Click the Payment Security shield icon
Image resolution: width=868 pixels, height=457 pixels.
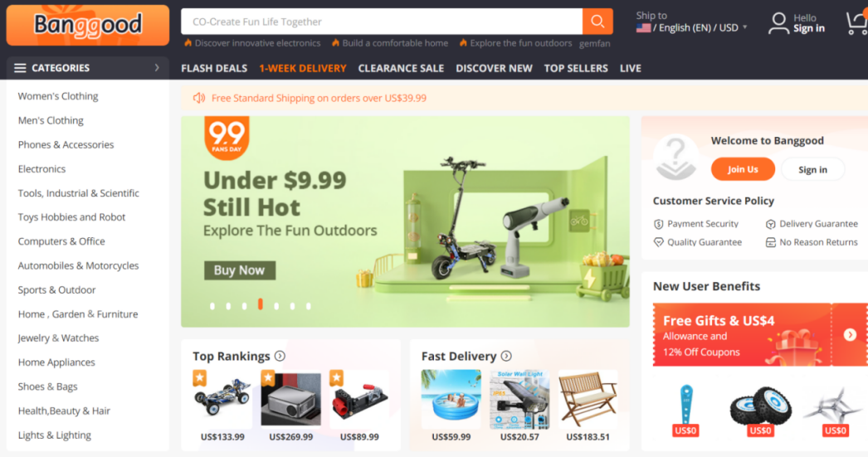coord(658,224)
